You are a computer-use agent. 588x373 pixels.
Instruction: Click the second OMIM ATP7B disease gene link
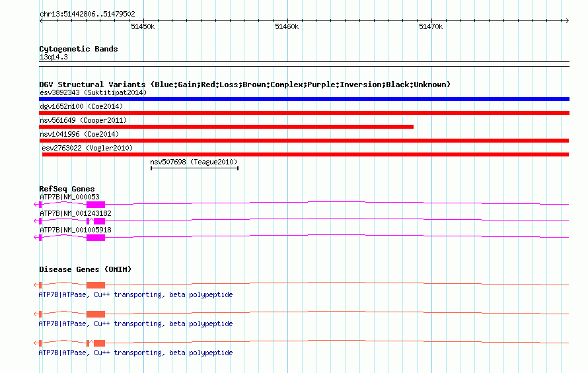point(135,323)
